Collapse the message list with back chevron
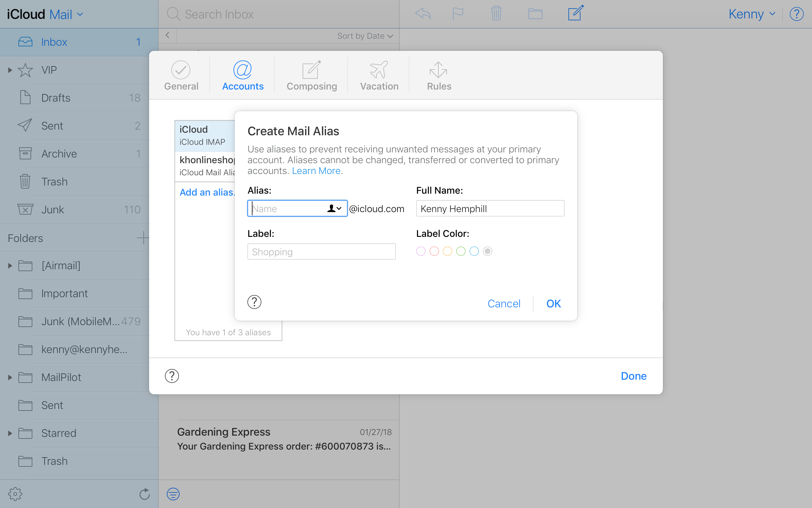This screenshot has height=508, width=812. coord(167,35)
